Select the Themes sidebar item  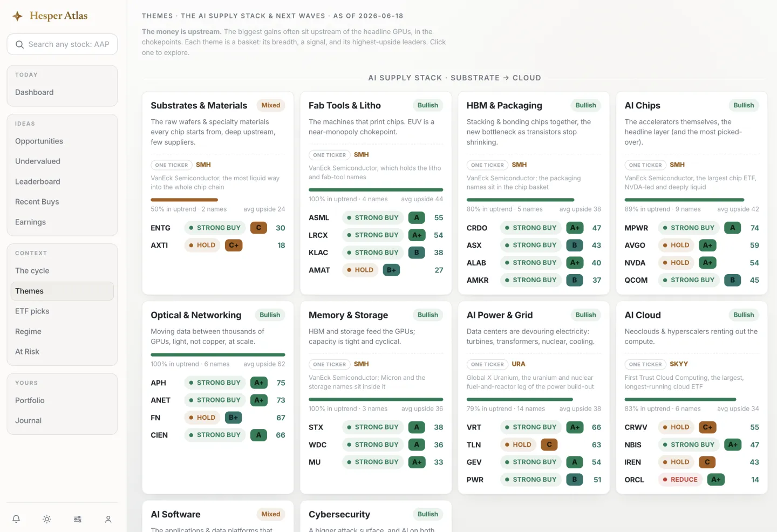62,291
